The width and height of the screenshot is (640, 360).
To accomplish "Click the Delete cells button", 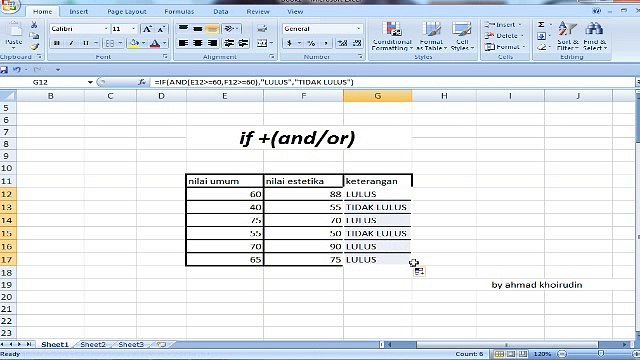I will coord(504,36).
